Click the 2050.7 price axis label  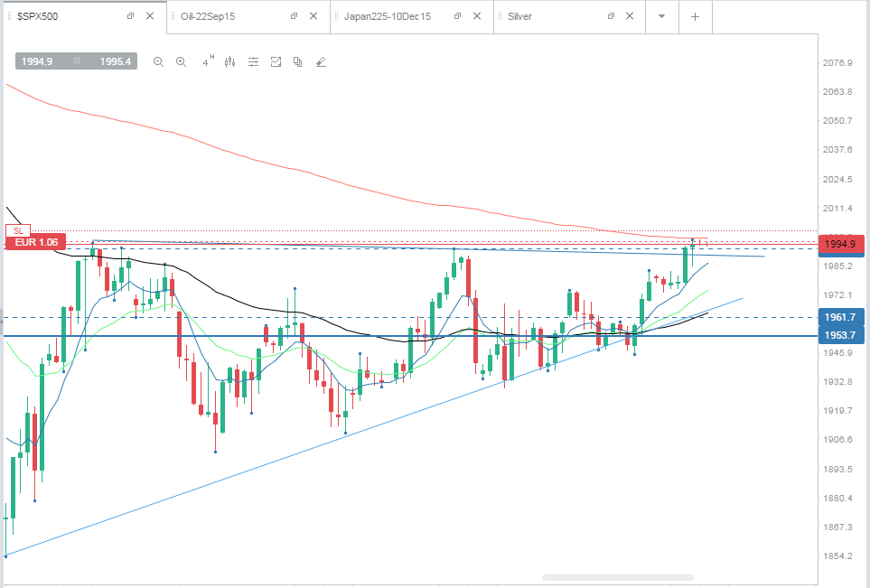pos(837,120)
